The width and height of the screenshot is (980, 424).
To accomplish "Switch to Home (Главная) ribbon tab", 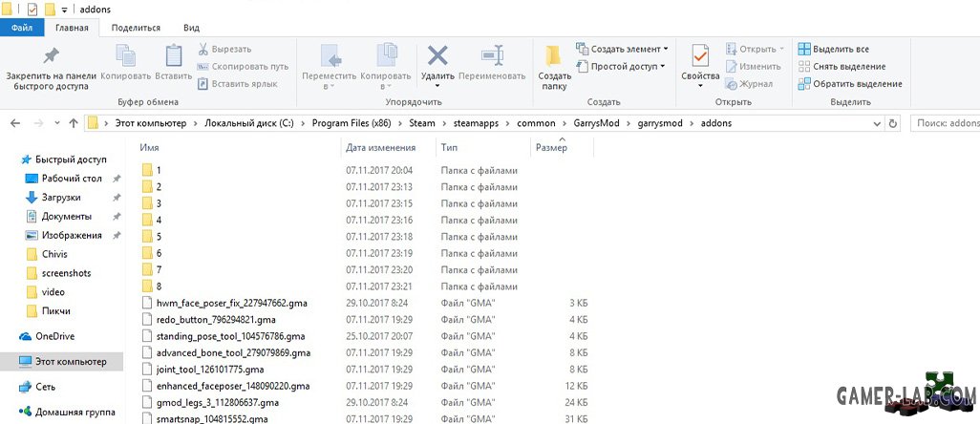I will point(72,28).
